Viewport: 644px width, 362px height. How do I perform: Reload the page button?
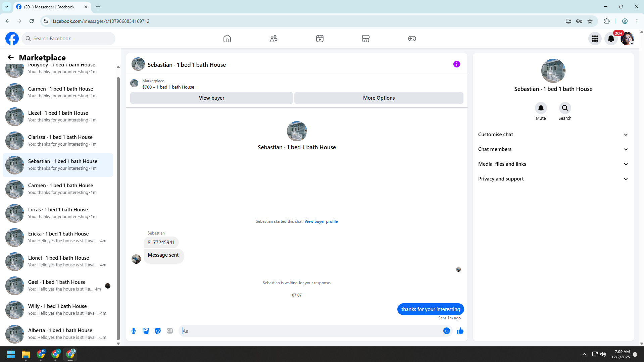click(32, 21)
